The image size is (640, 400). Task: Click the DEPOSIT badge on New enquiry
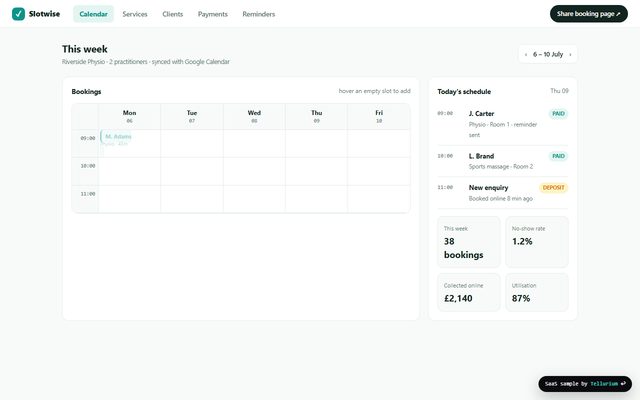553,188
